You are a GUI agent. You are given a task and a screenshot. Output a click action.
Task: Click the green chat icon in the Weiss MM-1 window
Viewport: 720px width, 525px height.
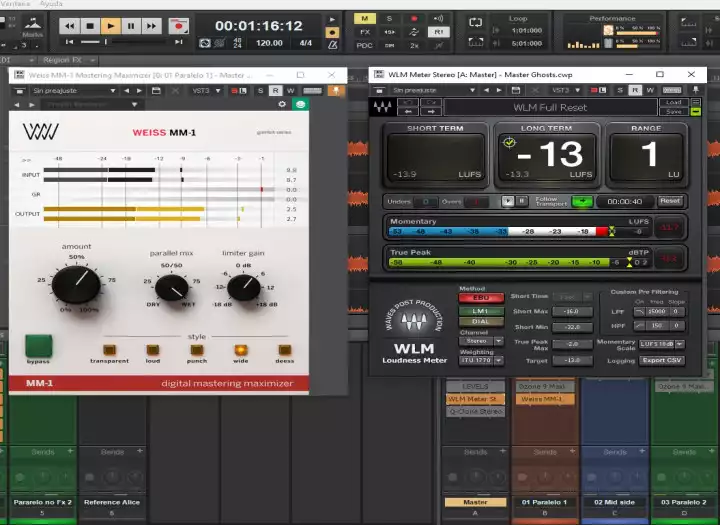coord(301,104)
